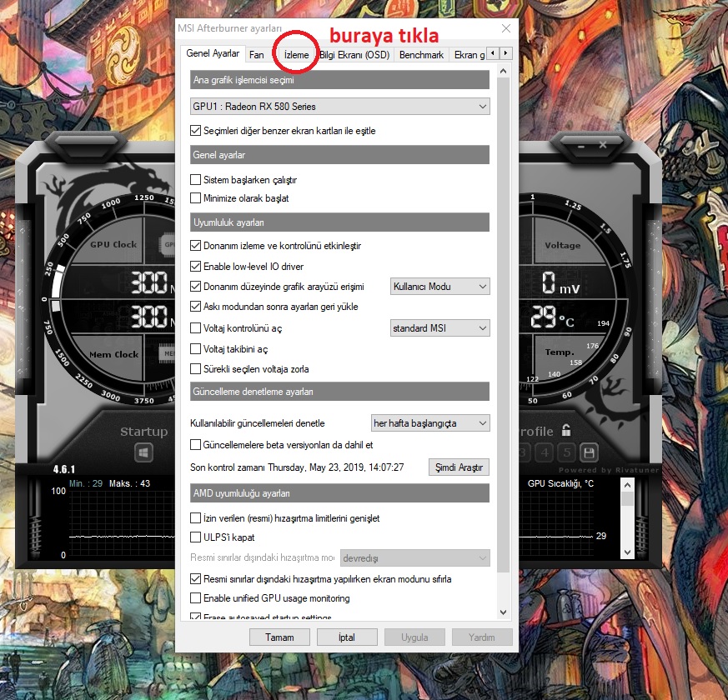Click the monitoring graph scroll down arrow

coord(627,552)
